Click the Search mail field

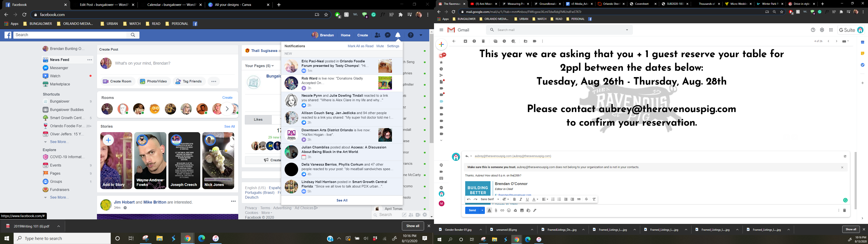[559, 30]
